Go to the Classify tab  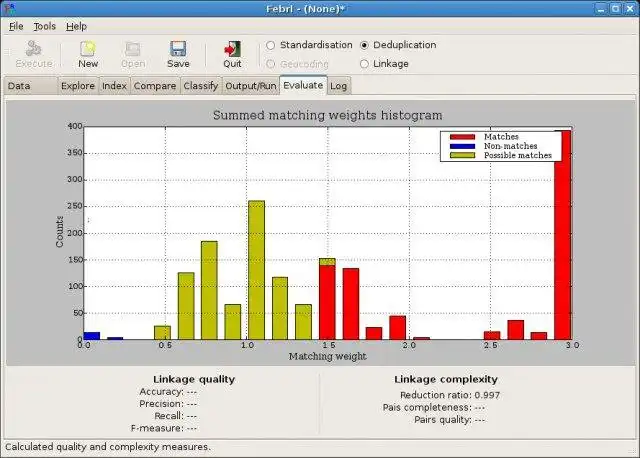(200, 86)
